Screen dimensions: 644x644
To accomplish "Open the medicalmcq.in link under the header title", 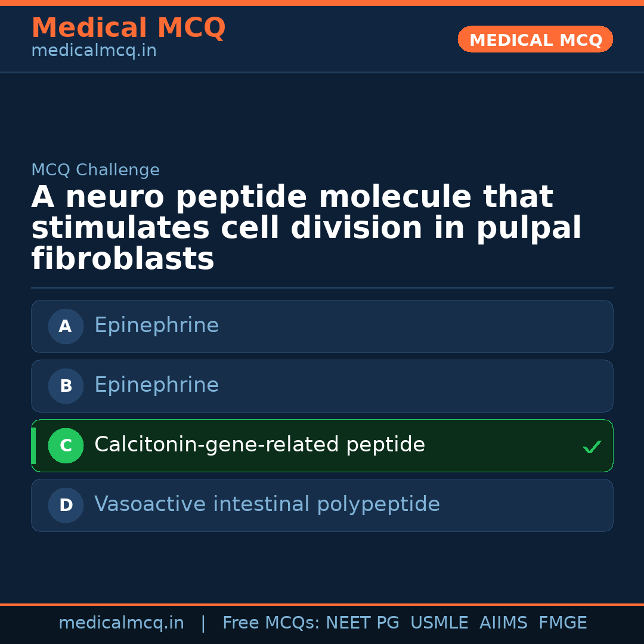I will (x=94, y=51).
